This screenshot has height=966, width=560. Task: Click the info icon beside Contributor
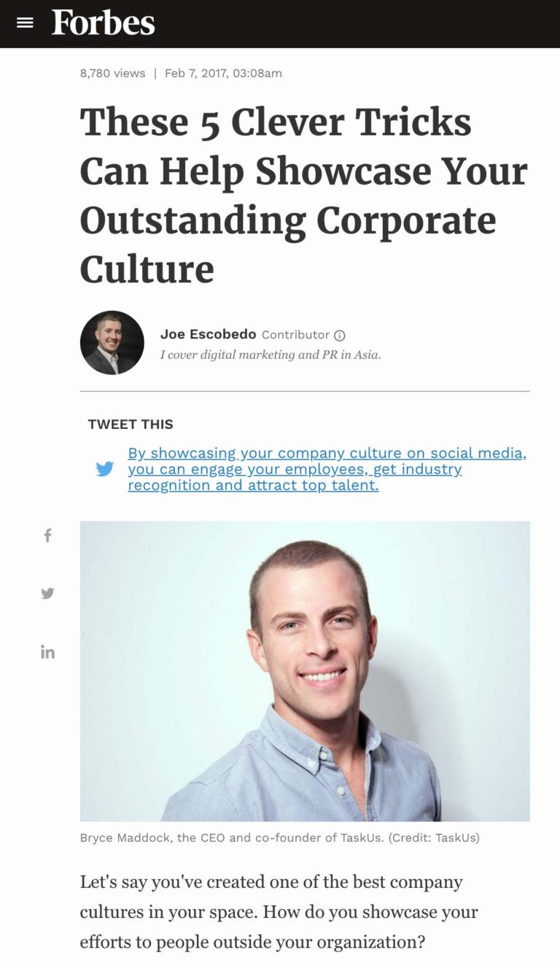(x=339, y=336)
